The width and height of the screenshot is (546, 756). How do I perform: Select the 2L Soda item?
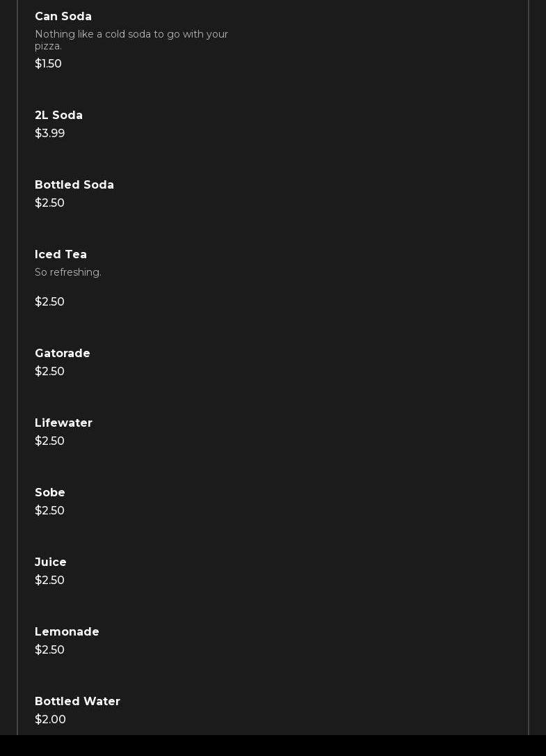coord(58,116)
